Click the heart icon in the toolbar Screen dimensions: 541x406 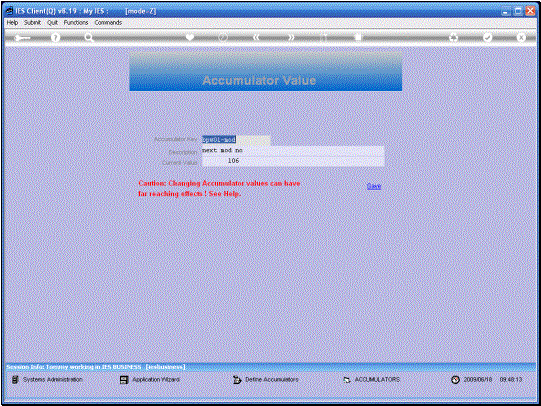[190, 37]
